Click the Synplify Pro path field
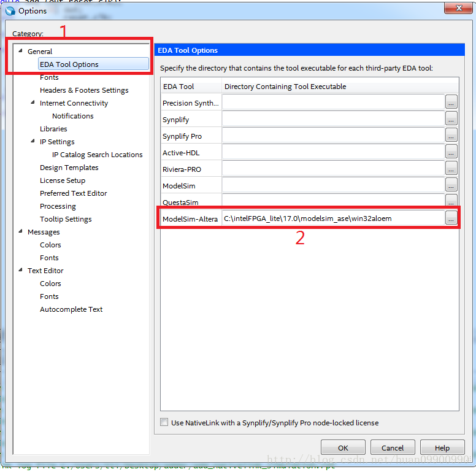 coord(333,136)
